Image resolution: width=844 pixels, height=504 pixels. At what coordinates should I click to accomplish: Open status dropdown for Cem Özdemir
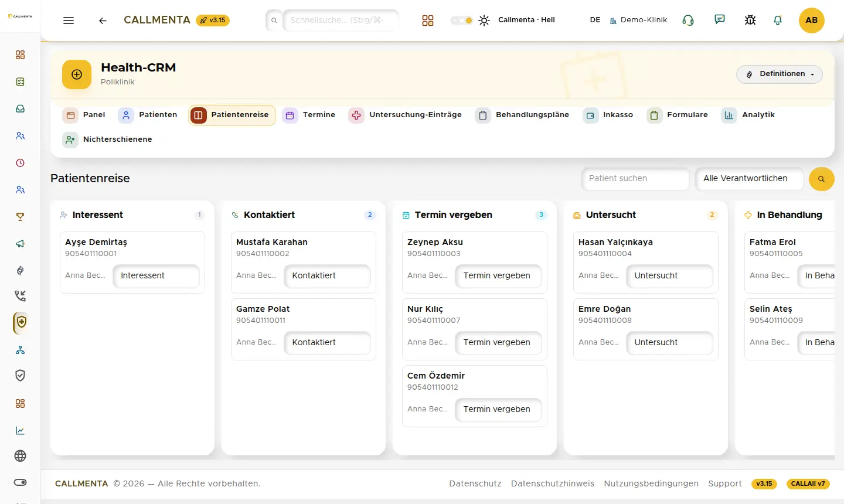pos(498,410)
